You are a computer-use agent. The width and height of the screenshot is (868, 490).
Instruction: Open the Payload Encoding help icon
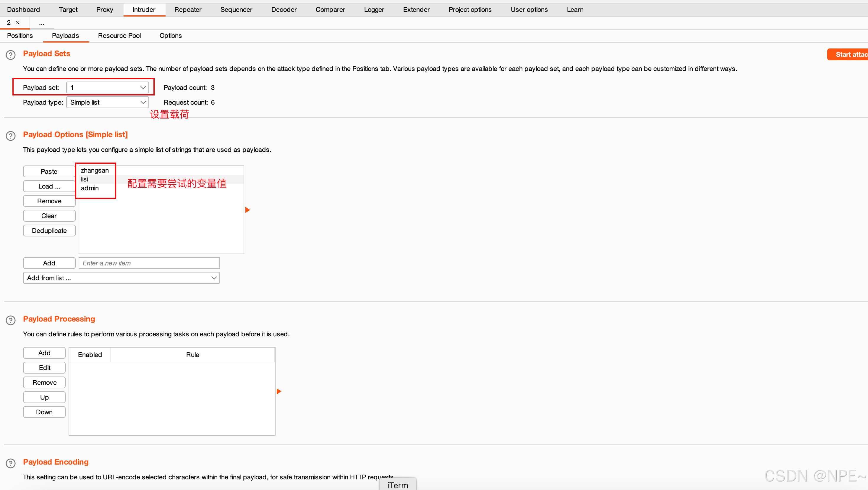[11, 463]
